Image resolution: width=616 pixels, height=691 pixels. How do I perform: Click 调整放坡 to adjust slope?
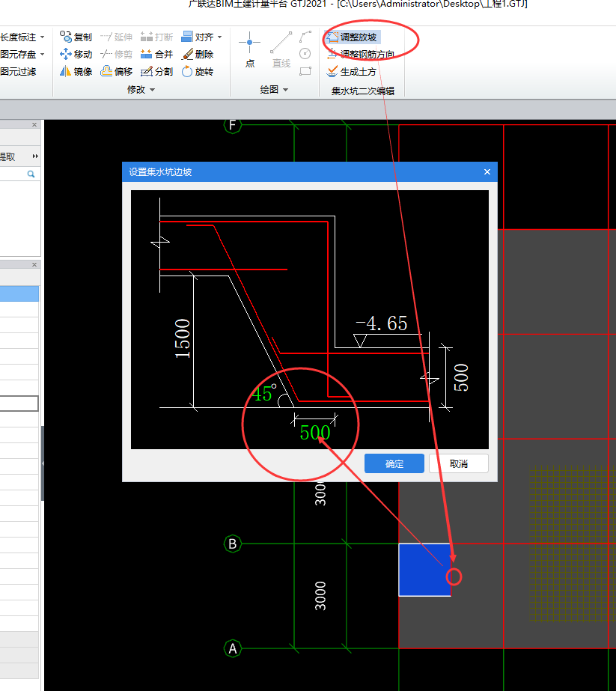(352, 37)
